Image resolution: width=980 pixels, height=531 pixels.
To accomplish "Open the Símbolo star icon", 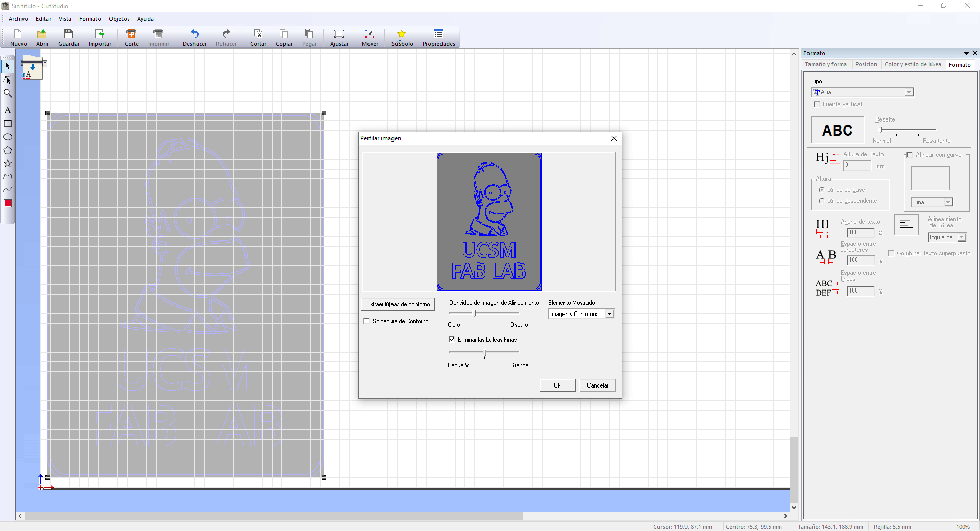I will tap(402, 34).
